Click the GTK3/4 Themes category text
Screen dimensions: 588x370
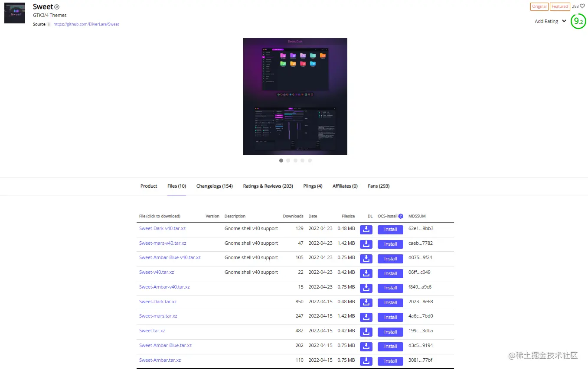point(50,15)
